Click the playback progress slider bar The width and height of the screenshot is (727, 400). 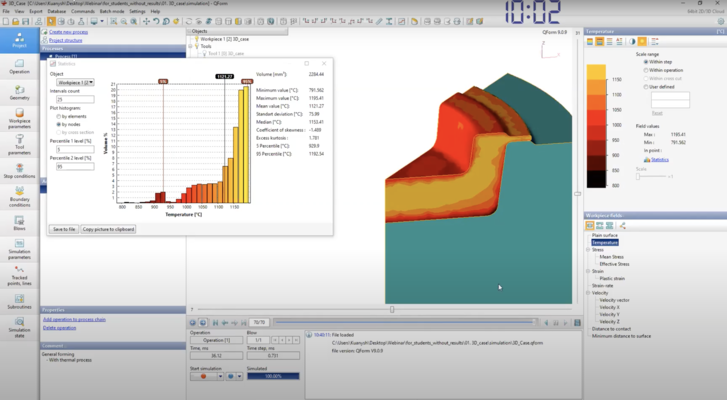tap(404, 322)
